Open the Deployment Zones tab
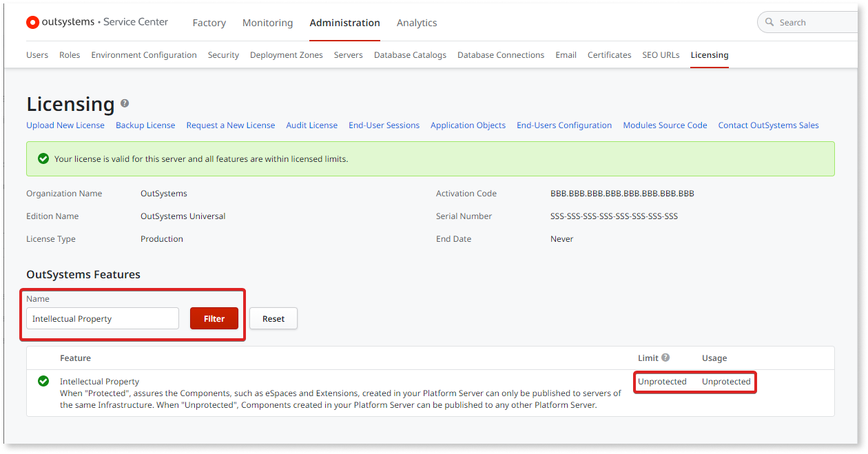 coord(287,55)
